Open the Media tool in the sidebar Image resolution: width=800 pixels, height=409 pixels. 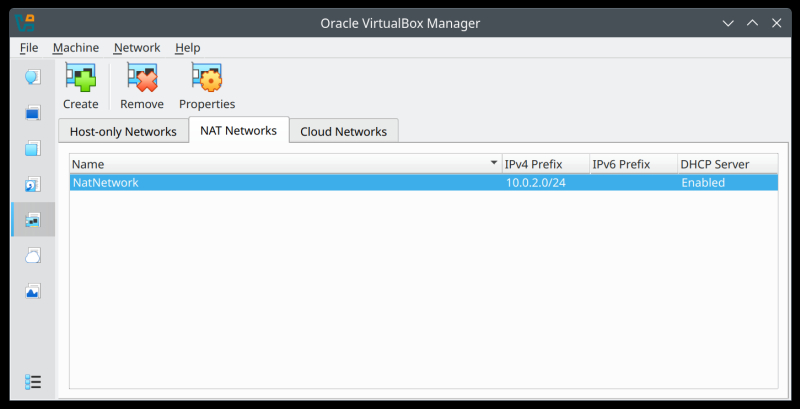click(x=33, y=185)
